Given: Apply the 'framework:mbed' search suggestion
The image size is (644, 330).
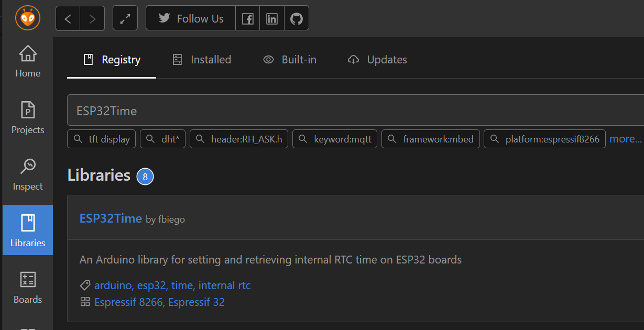Looking at the screenshot, I should (431, 139).
